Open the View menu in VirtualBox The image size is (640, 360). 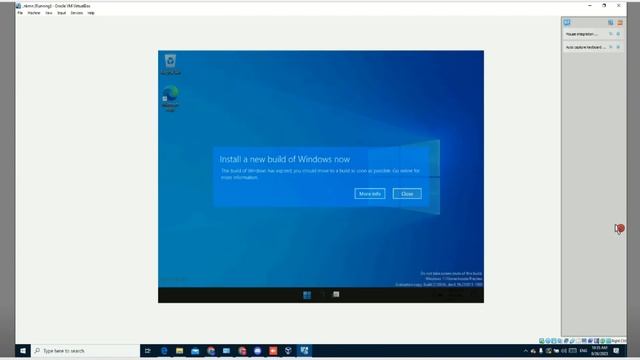(49, 13)
